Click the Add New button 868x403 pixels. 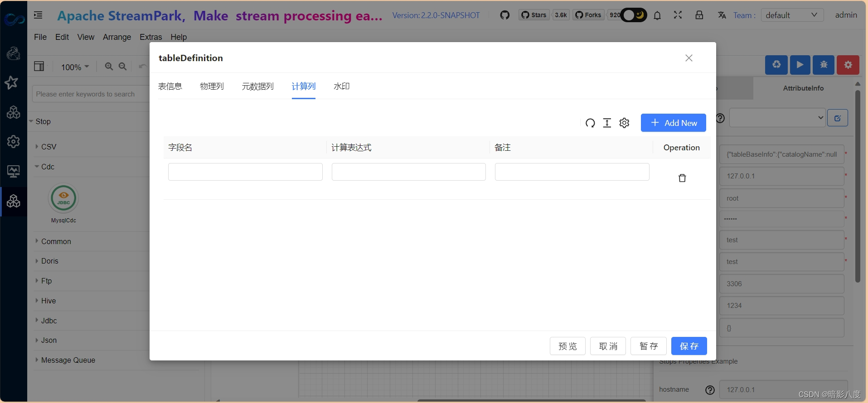click(673, 123)
